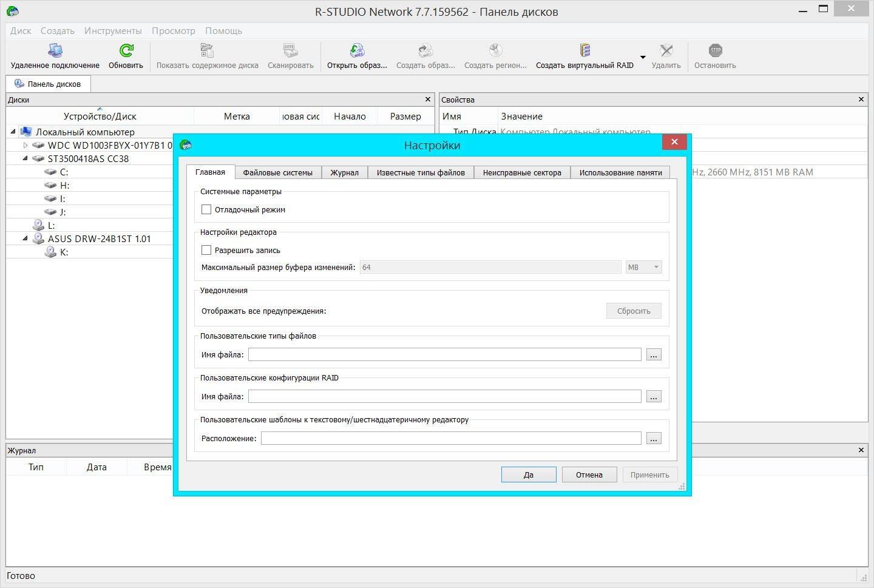Open Создать виртуальный RAID dropdown arrow
Viewport: 874px width, 588px height.
click(x=643, y=58)
